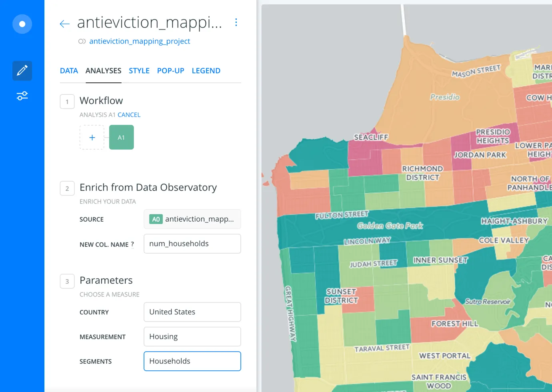Select the edit/pencil tool in the sidebar
The width and height of the screenshot is (552, 392).
pos(22,70)
